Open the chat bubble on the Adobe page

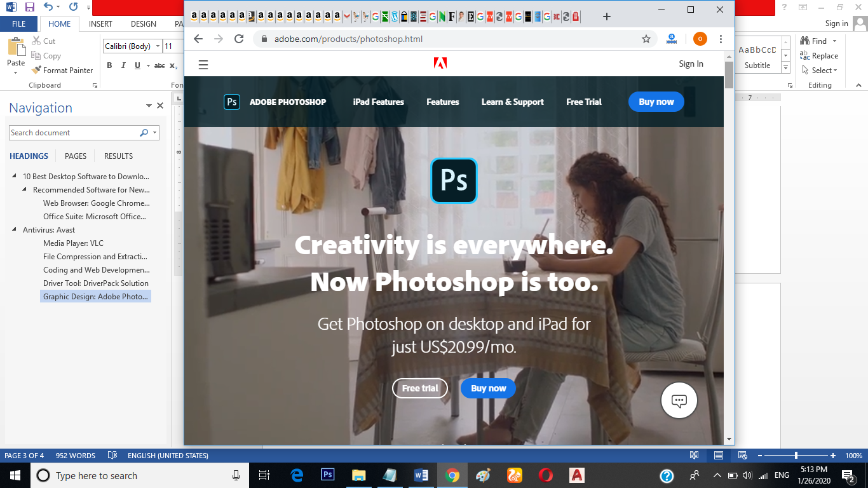click(679, 400)
